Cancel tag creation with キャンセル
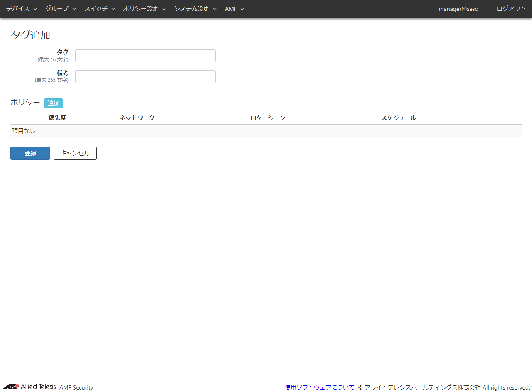 (x=75, y=153)
